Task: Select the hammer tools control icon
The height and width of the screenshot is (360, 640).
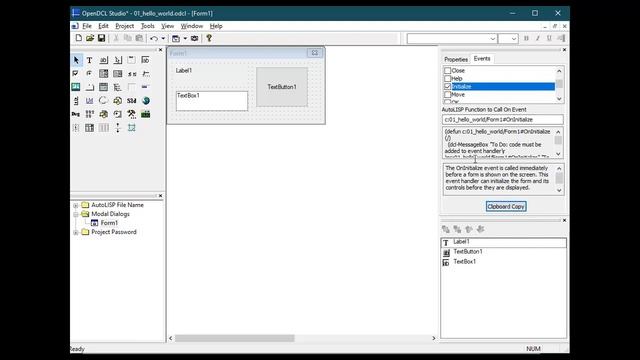Action: click(131, 114)
